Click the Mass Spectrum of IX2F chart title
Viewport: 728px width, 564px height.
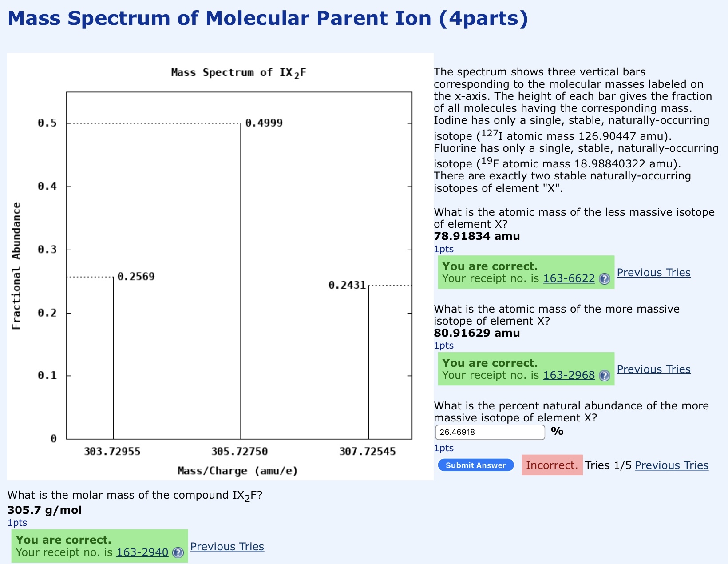tap(239, 71)
